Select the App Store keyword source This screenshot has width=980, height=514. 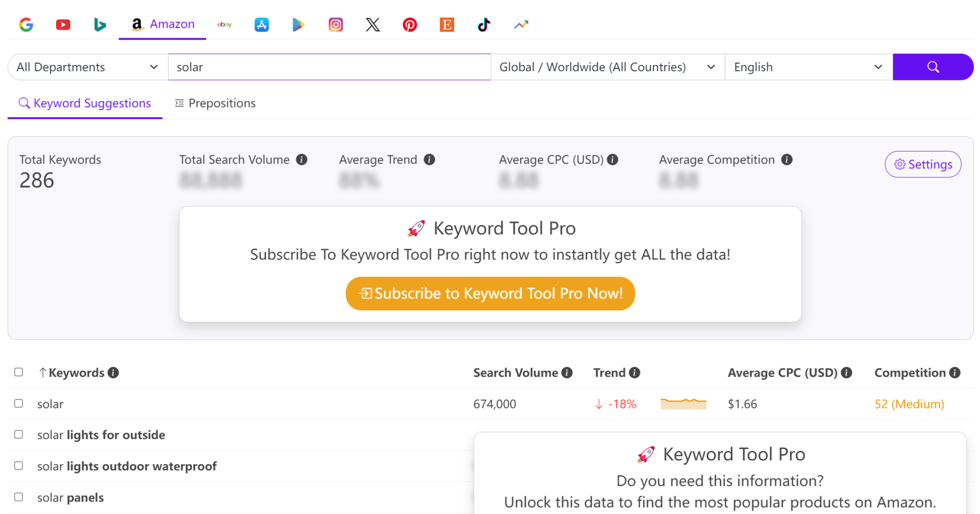[261, 24]
